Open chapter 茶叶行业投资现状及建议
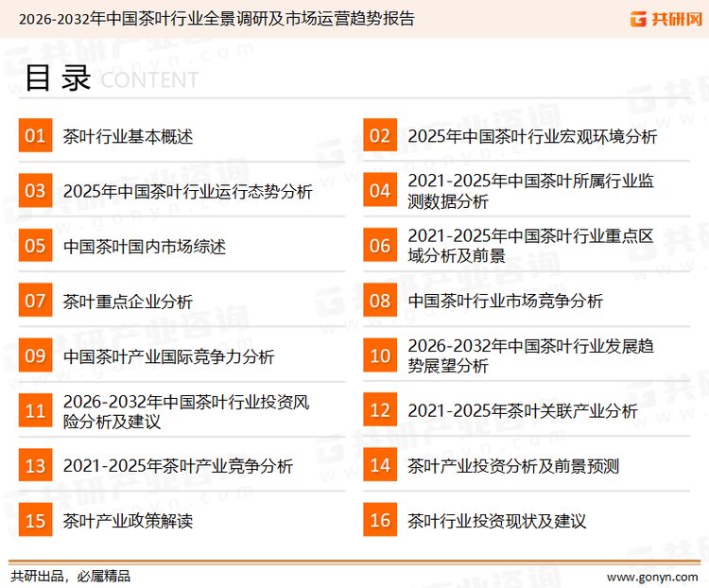 497,521
